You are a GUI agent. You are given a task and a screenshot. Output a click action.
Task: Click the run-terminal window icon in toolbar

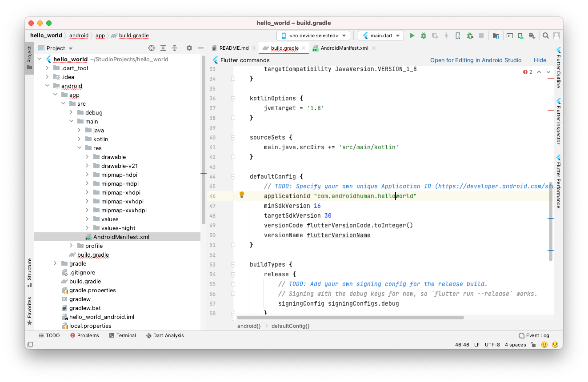pos(509,36)
